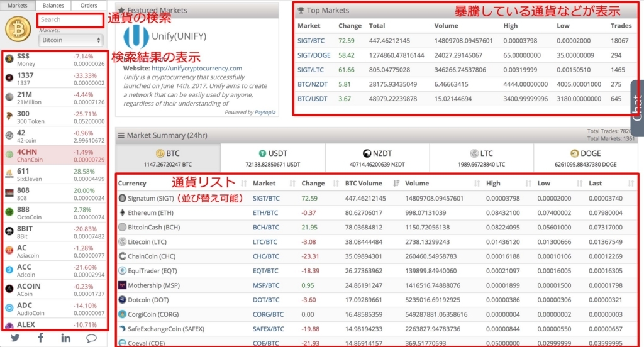This screenshot has width=644, height=347.
Task: Click the Unify logo in Featured Markets
Action: 136,36
